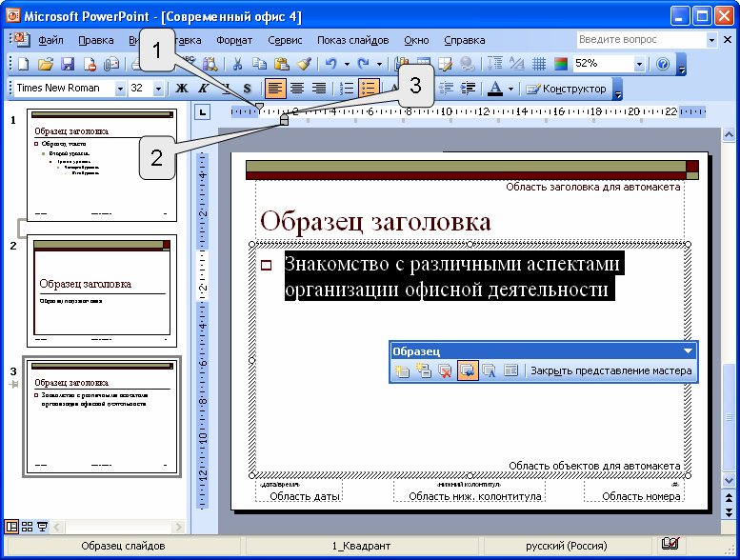740x560 pixels.
Task: Click the Rename Master icon
Action: 490,370
